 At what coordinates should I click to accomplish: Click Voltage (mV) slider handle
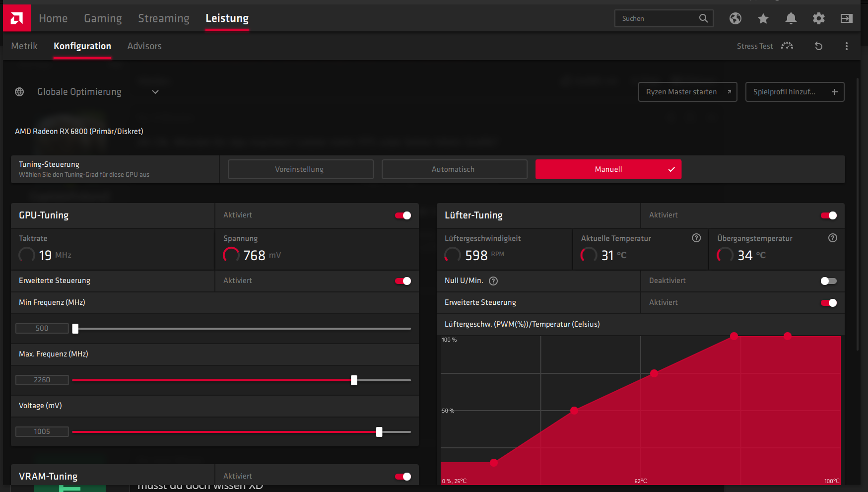coord(379,432)
